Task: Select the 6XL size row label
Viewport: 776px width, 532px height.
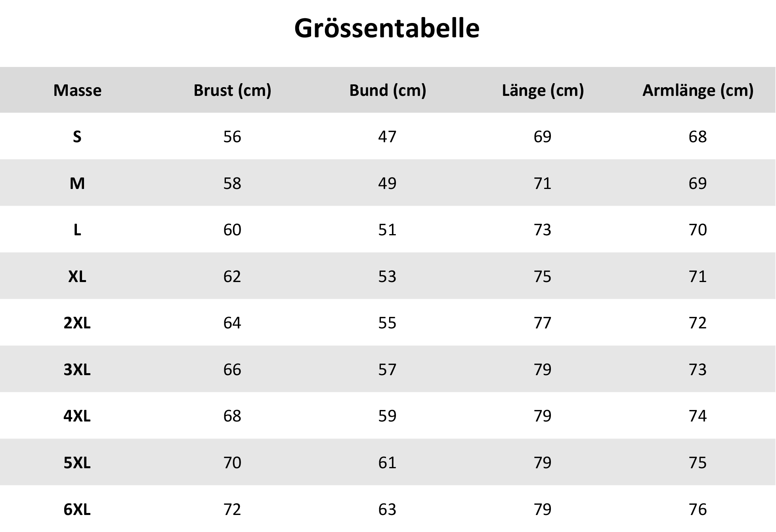Action: [77, 509]
